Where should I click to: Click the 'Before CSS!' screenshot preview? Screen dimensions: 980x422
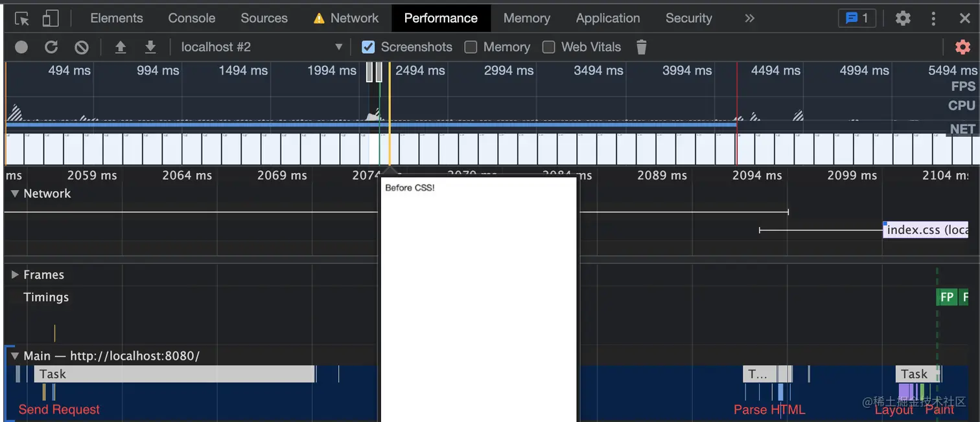coord(478,299)
